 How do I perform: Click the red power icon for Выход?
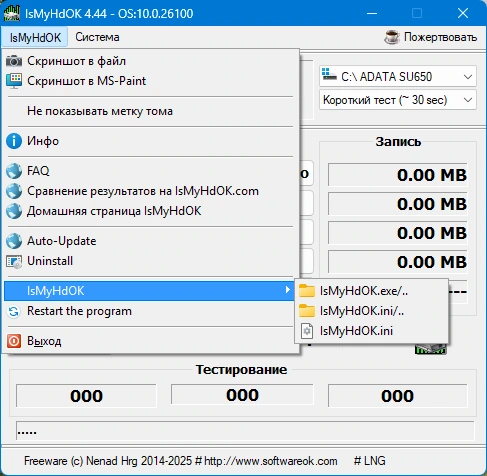point(14,341)
